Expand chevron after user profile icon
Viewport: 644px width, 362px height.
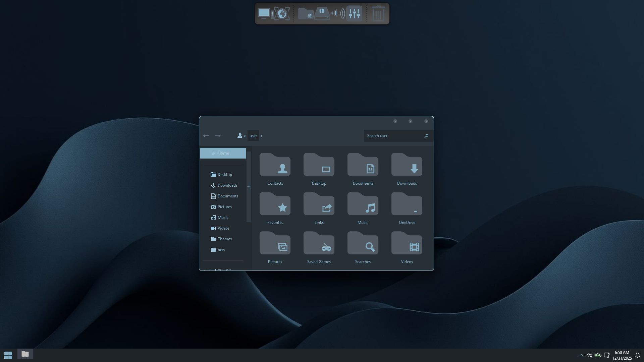click(x=245, y=136)
